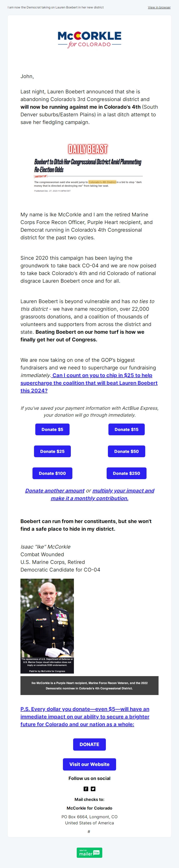This screenshot has height=868, width=179.
Task: Select the Donate $250 button
Action: [x=126, y=473]
